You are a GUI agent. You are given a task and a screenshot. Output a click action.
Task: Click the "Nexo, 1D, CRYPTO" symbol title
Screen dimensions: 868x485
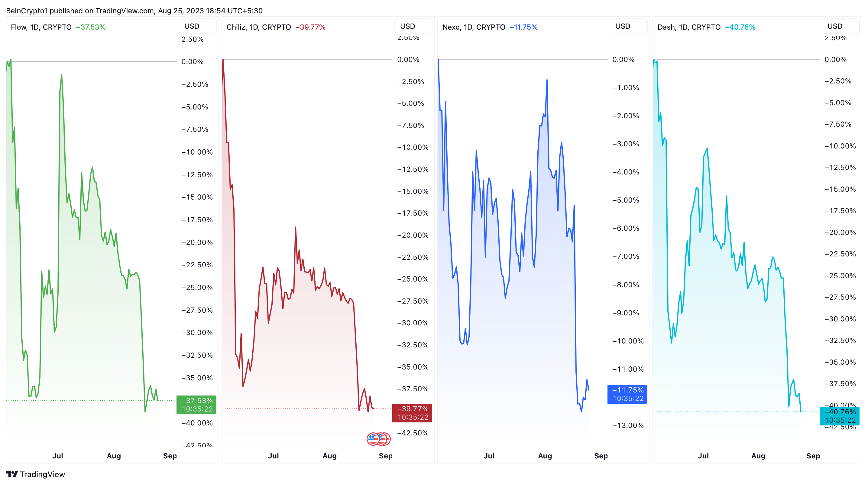point(473,27)
